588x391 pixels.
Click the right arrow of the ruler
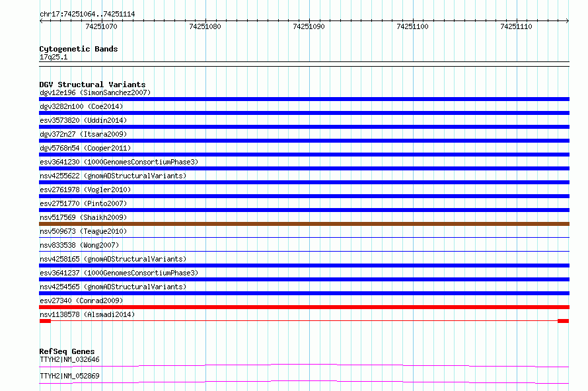pyautogui.click(x=568, y=21)
